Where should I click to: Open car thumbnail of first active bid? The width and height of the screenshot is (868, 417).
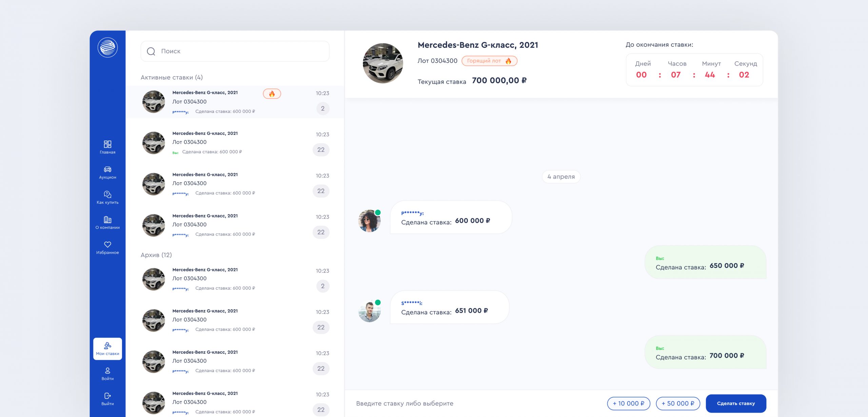tap(154, 102)
